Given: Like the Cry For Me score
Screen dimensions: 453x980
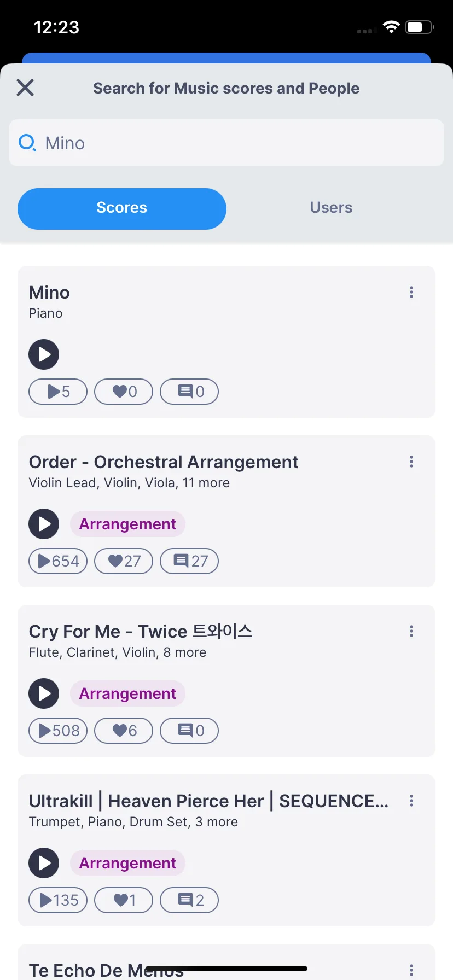Looking at the screenshot, I should (x=124, y=731).
